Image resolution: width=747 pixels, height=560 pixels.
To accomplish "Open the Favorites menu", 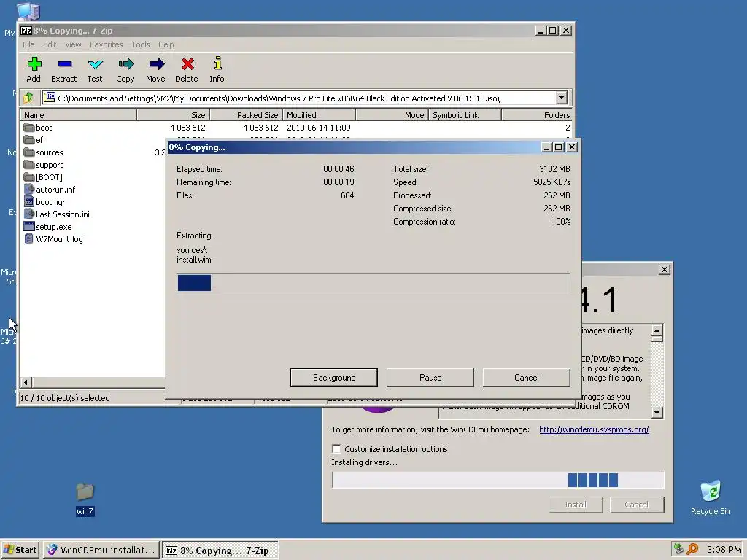I will tap(107, 44).
